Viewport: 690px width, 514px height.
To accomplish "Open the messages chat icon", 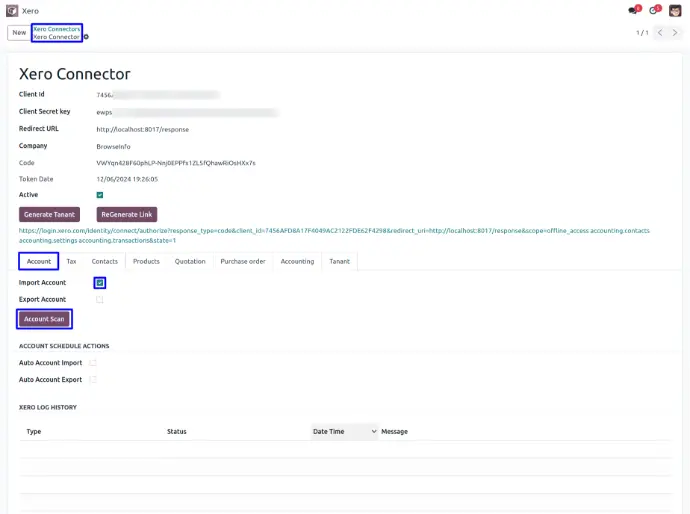I will tap(634, 10).
